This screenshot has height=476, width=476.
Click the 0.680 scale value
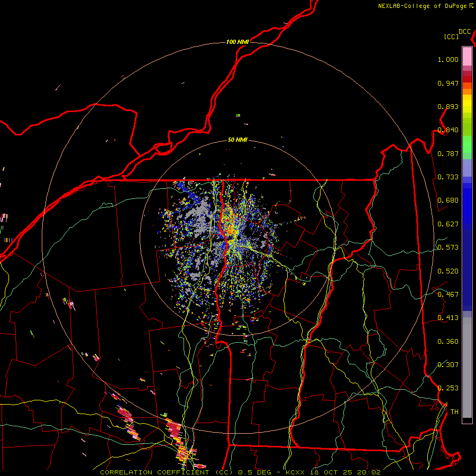pos(448,200)
